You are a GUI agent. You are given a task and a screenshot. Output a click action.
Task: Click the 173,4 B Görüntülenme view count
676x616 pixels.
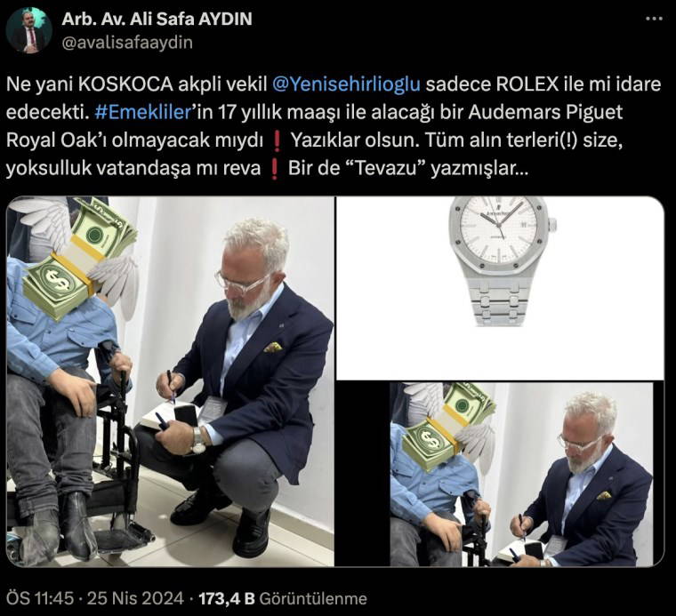coord(282,599)
